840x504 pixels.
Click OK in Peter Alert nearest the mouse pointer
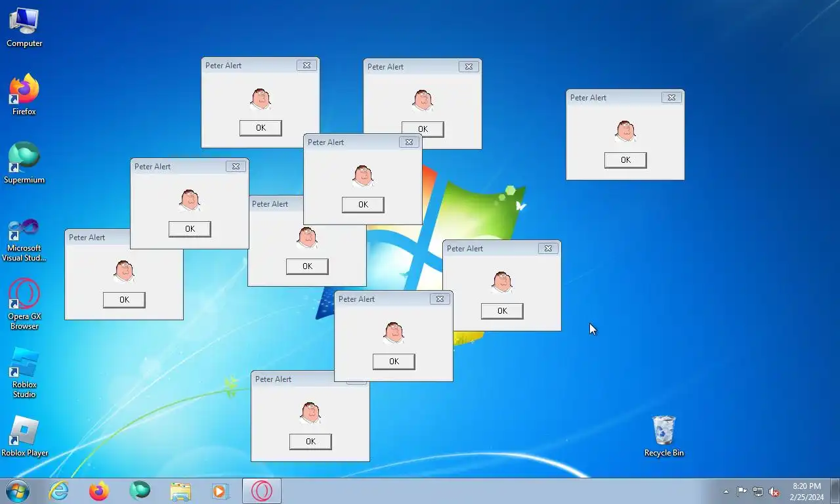point(502,311)
